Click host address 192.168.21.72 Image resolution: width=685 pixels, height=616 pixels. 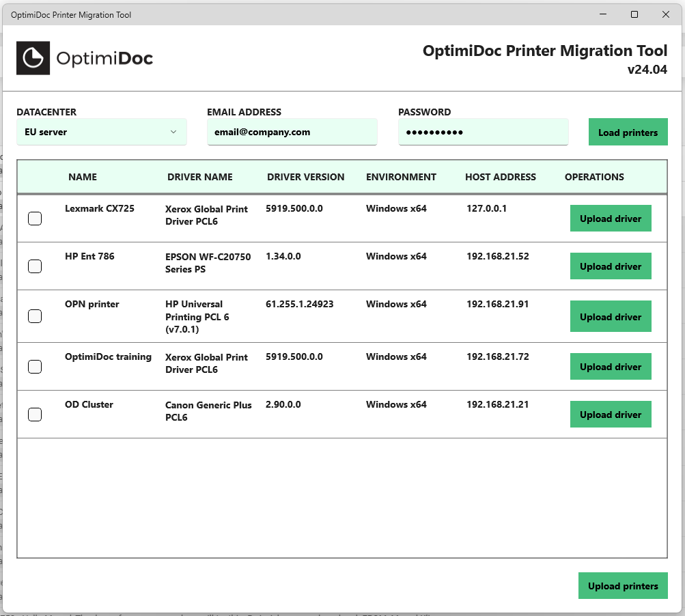(498, 356)
